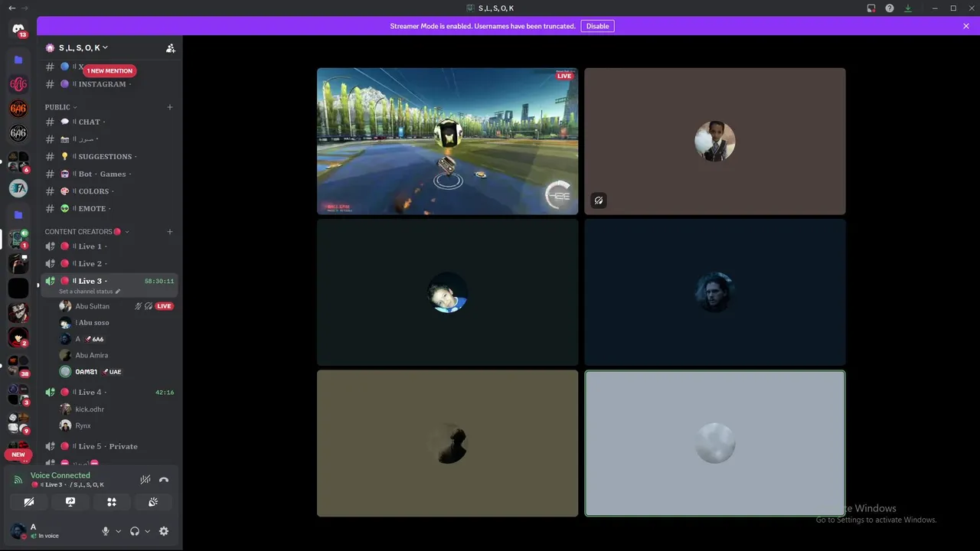Select user Rynx in Live 4
This screenshot has width=980, height=551.
[x=117, y=425]
